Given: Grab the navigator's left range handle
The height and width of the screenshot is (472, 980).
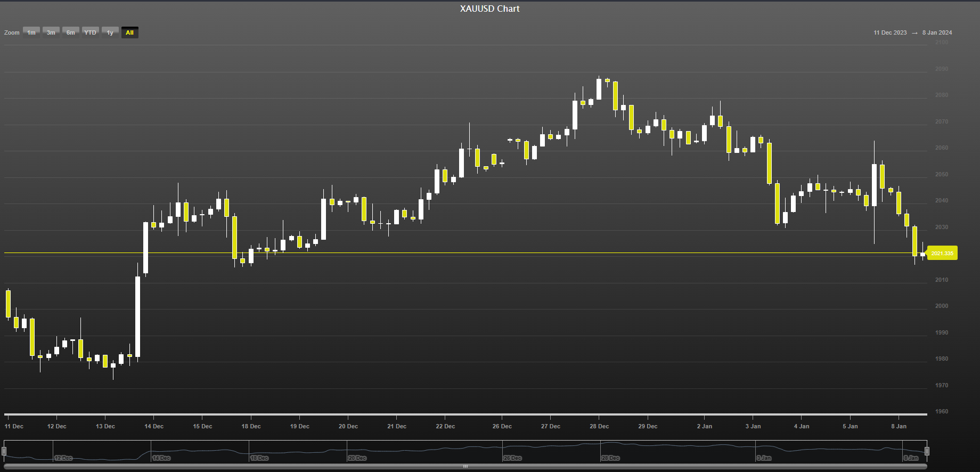Looking at the screenshot, I should pyautogui.click(x=4, y=451).
